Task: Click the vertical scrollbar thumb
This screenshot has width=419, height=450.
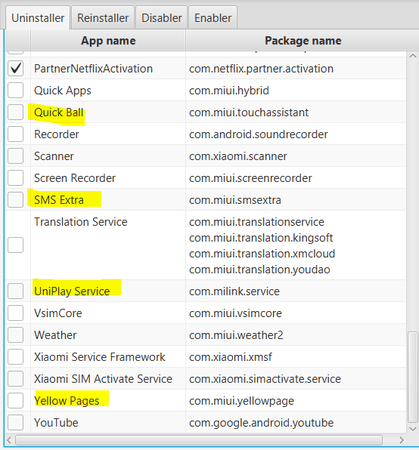Action: point(413,377)
